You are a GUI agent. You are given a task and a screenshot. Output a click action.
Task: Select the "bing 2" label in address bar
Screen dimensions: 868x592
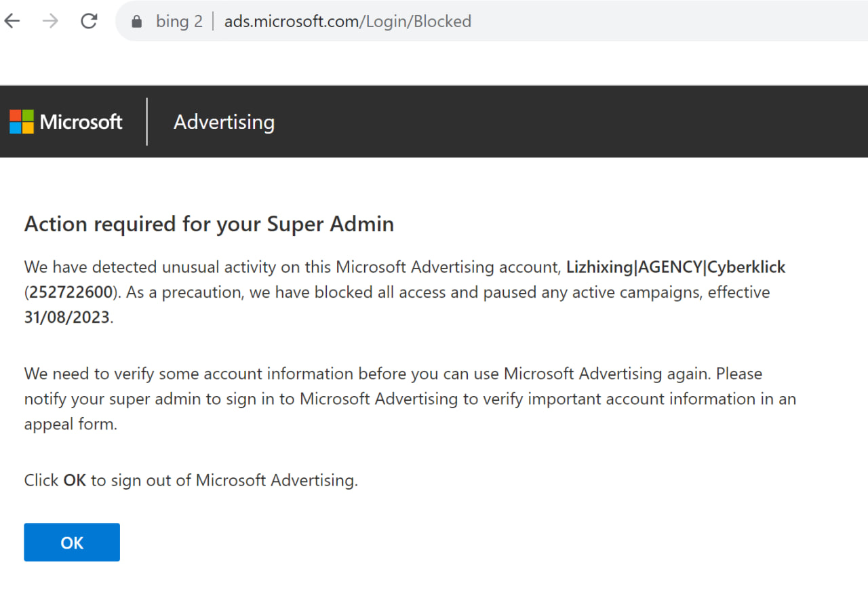pos(179,22)
